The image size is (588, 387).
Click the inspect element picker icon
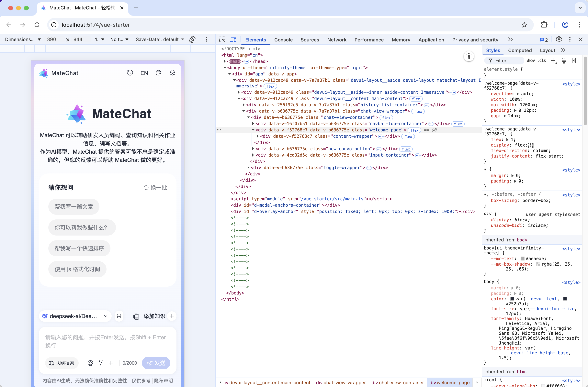tap(222, 39)
